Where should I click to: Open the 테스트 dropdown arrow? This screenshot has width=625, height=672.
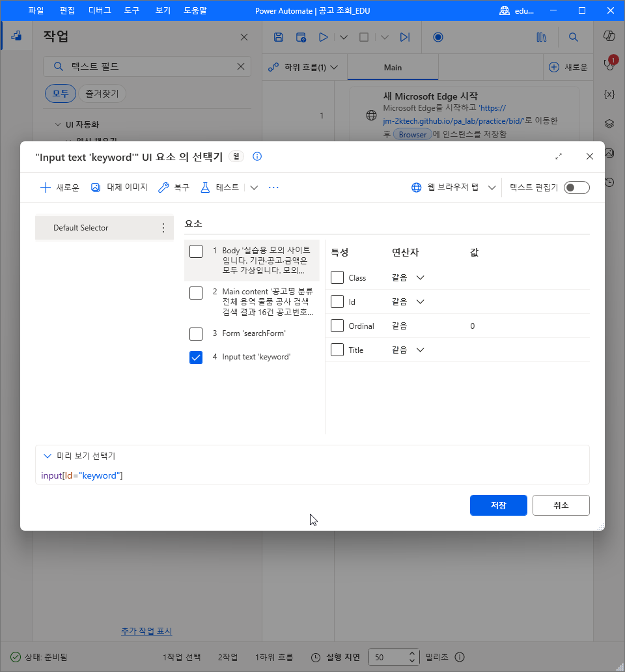pyautogui.click(x=254, y=188)
